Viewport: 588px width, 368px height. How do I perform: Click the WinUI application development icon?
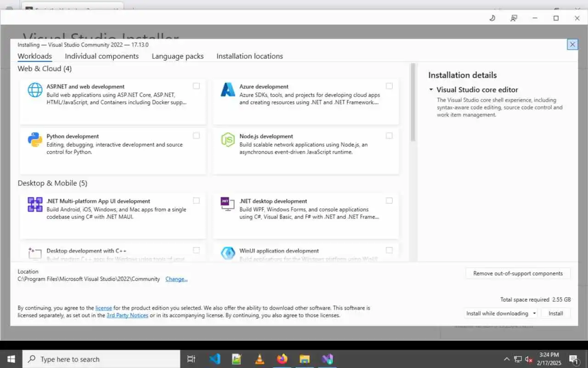tap(228, 253)
